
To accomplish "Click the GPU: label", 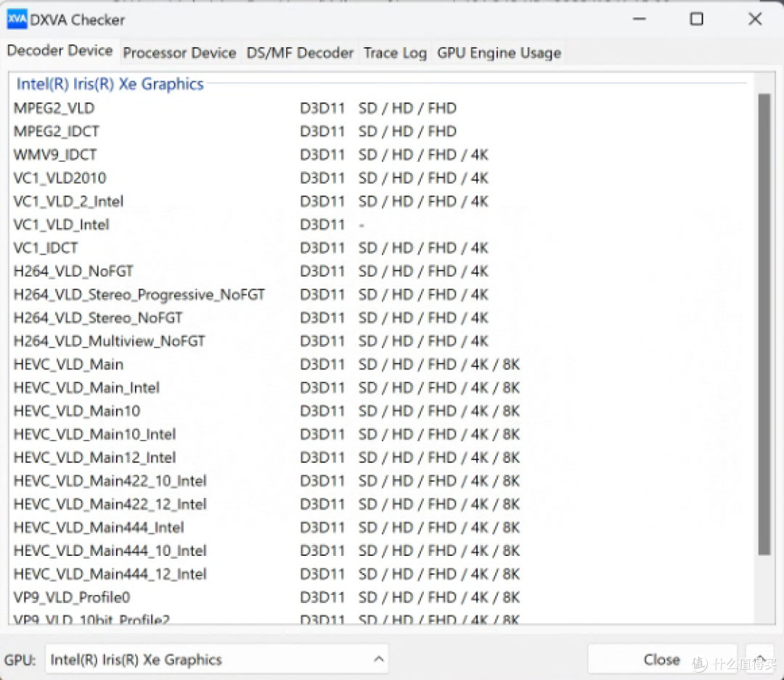I will coord(20,660).
